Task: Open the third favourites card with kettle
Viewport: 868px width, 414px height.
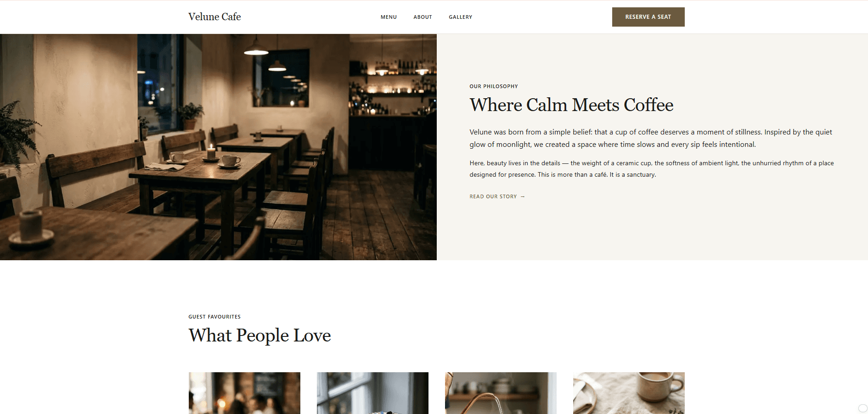Action: pyautogui.click(x=501, y=393)
